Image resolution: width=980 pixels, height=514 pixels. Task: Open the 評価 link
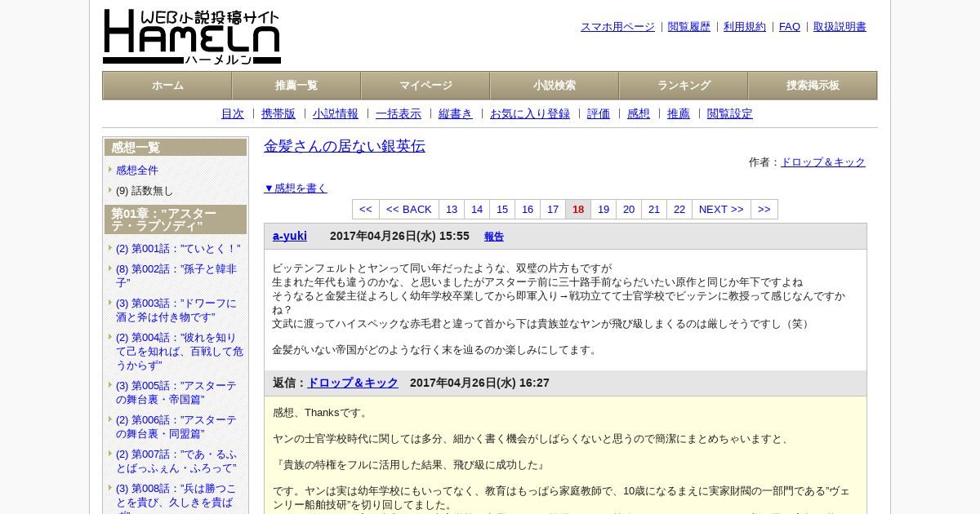[599, 113]
